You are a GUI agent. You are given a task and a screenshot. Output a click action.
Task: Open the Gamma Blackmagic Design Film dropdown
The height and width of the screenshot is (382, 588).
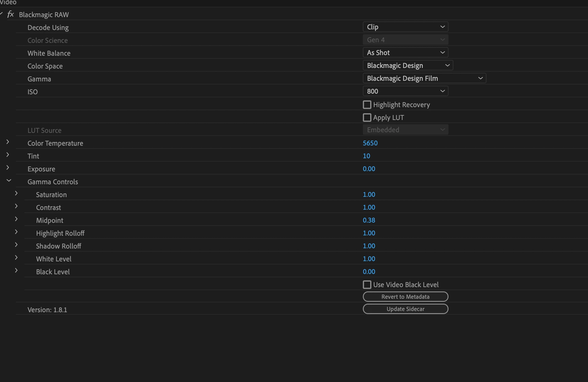pyautogui.click(x=424, y=78)
